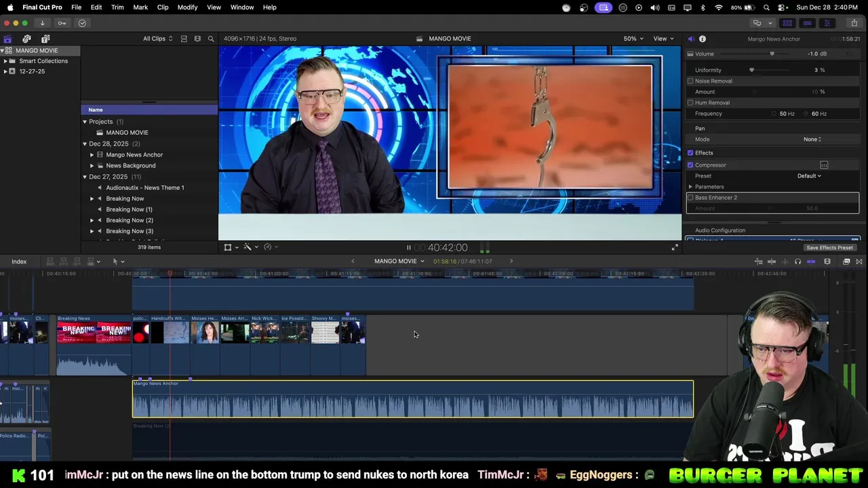868x488 pixels.
Task: Select the 60 Hz frequency radio button
Action: (x=807, y=114)
